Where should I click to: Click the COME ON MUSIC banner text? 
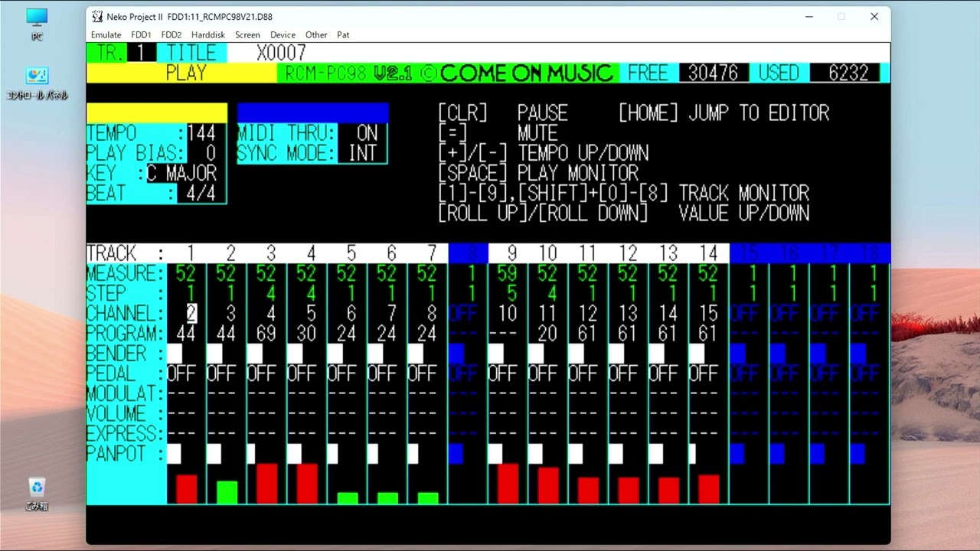click(x=527, y=73)
